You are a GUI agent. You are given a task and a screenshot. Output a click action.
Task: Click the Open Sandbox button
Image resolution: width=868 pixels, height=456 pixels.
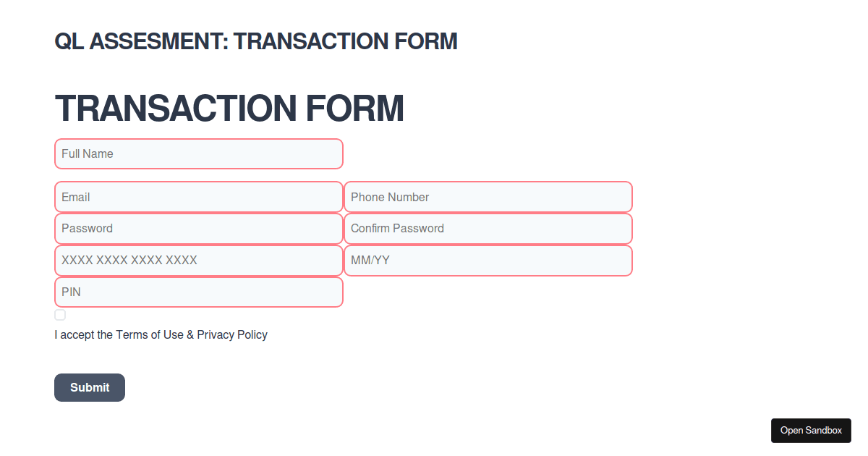(811, 430)
